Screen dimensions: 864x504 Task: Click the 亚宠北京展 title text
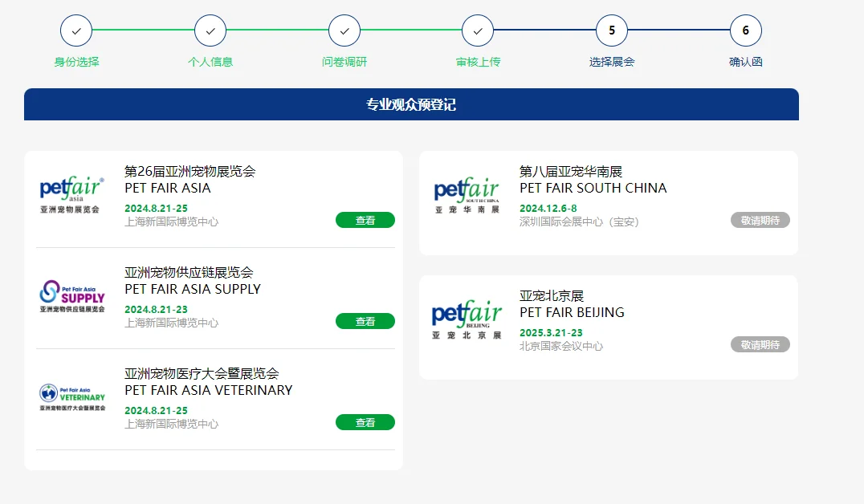point(551,296)
